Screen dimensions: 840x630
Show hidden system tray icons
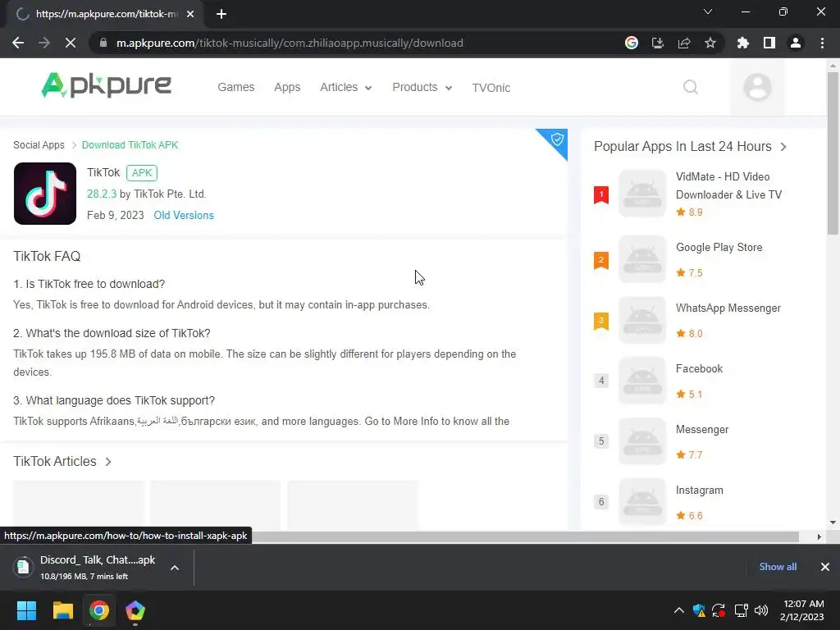pyautogui.click(x=678, y=610)
